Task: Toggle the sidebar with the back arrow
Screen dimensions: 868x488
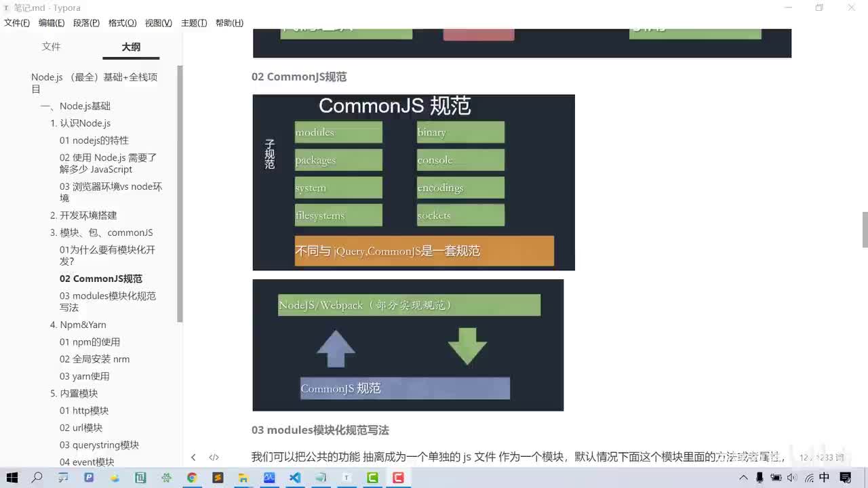Action: coord(193,457)
